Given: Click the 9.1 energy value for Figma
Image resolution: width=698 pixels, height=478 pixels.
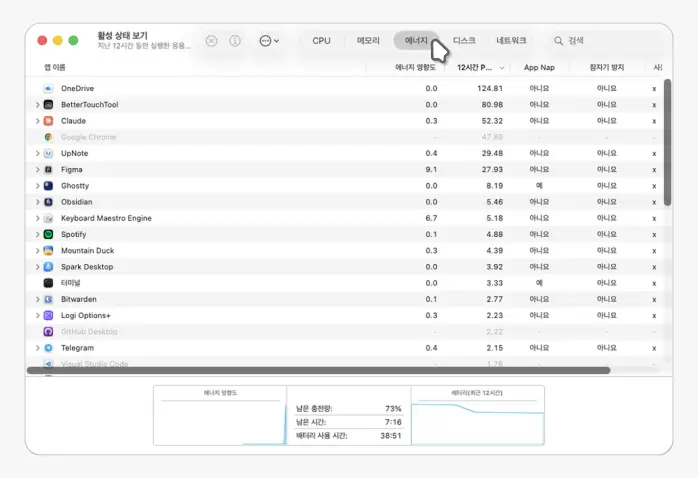Looking at the screenshot, I should click(x=431, y=170).
